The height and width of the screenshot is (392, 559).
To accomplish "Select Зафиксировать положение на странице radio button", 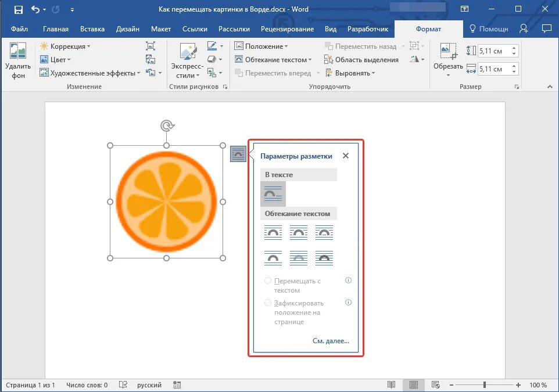I will [268, 303].
